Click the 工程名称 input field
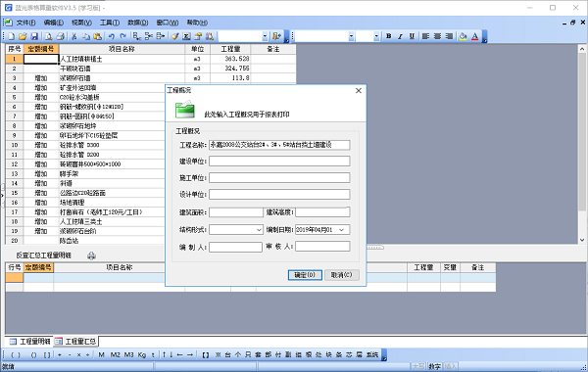This screenshot has width=588, height=372. (x=279, y=145)
